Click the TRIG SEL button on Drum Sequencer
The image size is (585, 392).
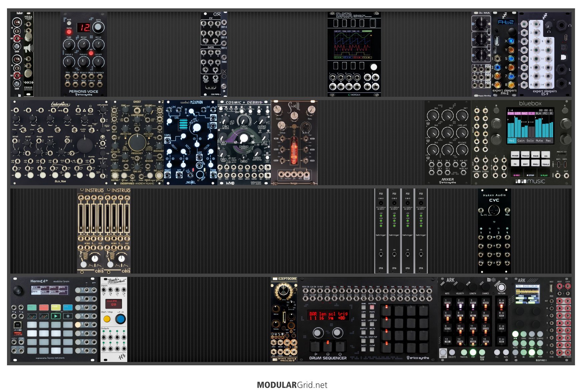364,341
